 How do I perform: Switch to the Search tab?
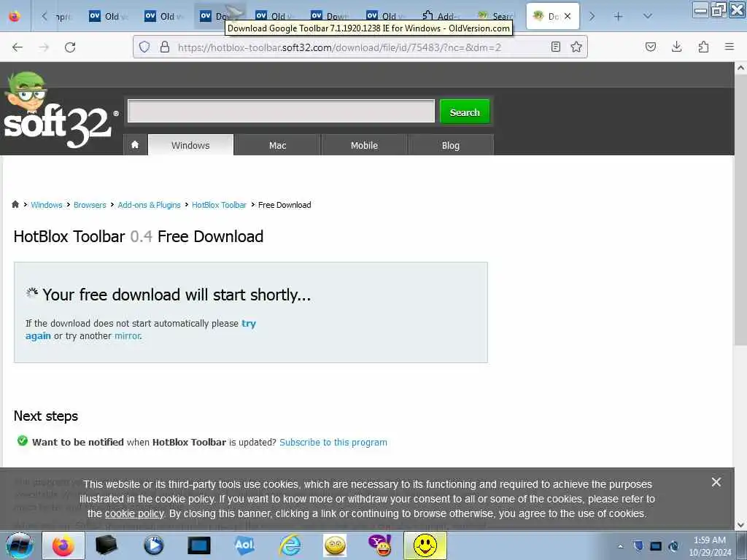(x=496, y=16)
